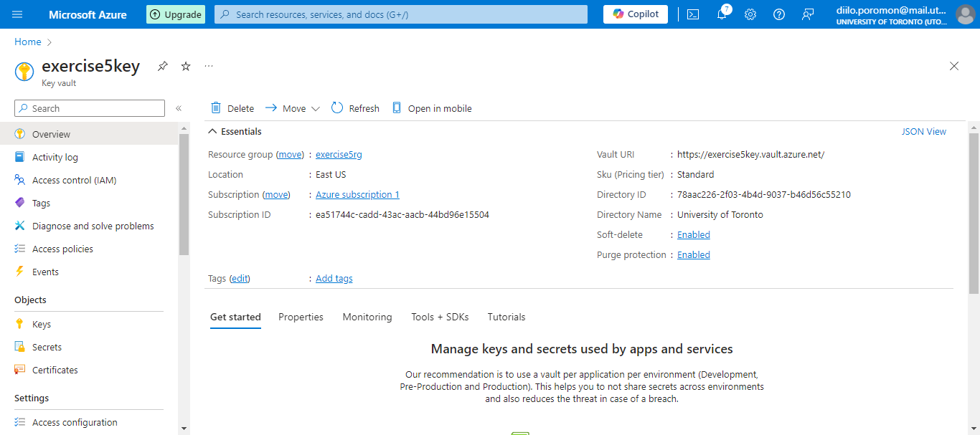Open portal settings gear
The height and width of the screenshot is (435, 980).
pos(750,14)
